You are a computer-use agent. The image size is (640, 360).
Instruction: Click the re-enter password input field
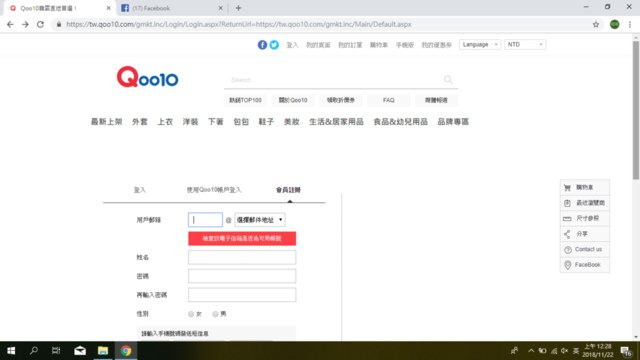(242, 295)
